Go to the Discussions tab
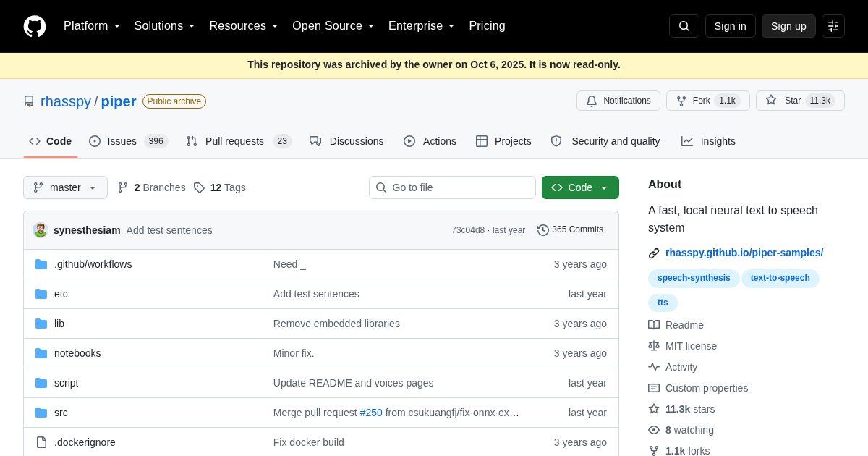The width and height of the screenshot is (868, 456). [346, 141]
